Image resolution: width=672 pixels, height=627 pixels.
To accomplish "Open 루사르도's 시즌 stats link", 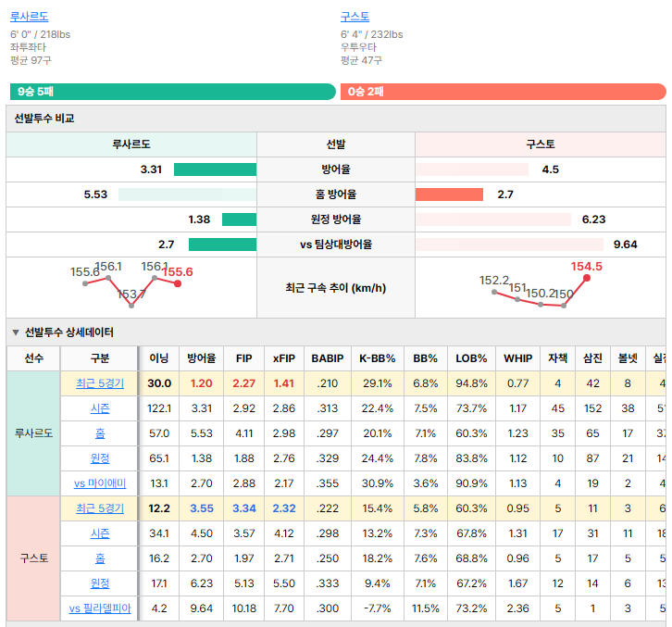I will (100, 408).
